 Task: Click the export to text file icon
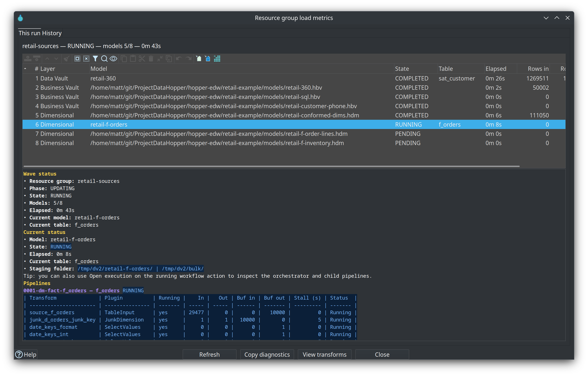click(208, 59)
